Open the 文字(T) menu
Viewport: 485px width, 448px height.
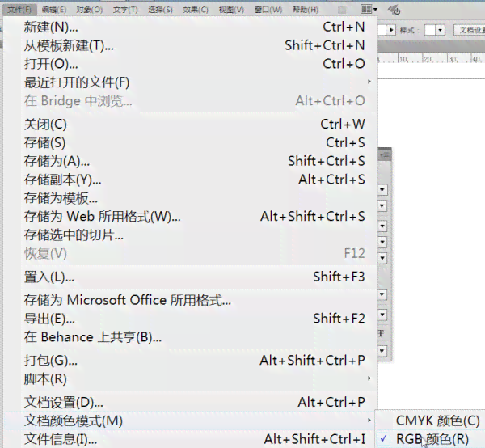125,10
